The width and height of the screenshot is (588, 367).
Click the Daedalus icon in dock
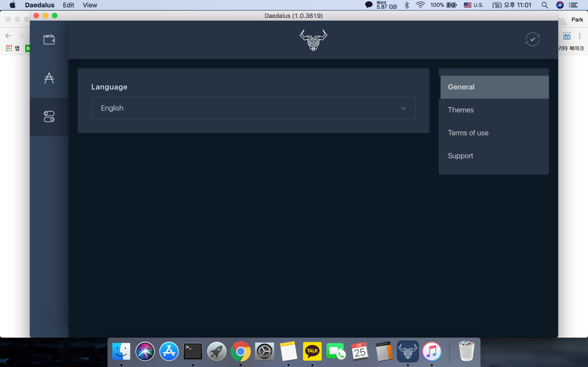click(408, 351)
